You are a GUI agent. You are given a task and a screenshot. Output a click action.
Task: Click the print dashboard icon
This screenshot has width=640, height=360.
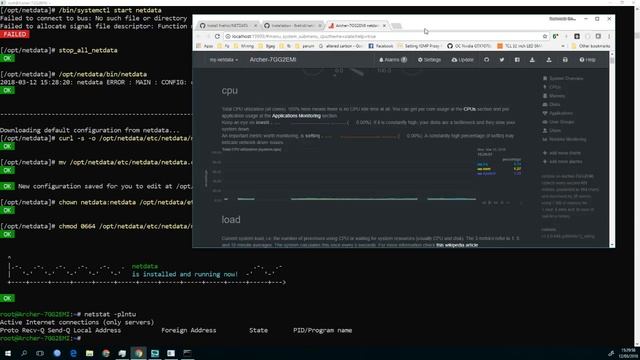565,60
